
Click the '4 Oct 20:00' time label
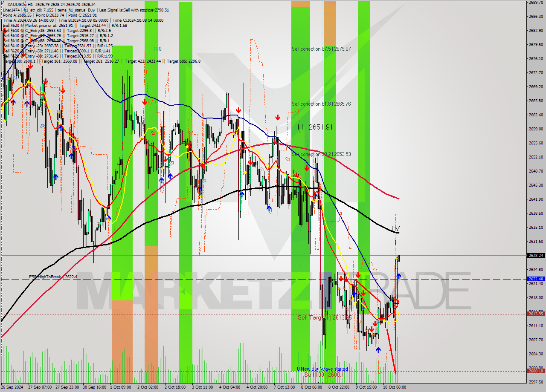pos(257,387)
